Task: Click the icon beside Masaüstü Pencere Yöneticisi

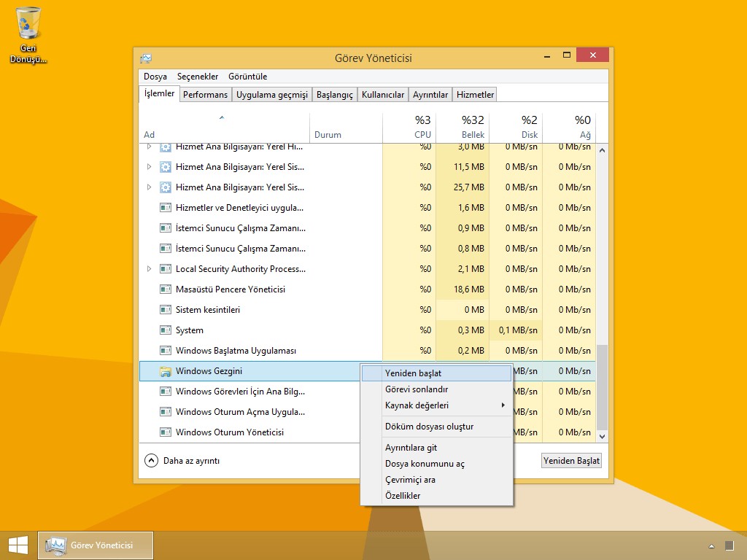Action: click(x=166, y=289)
